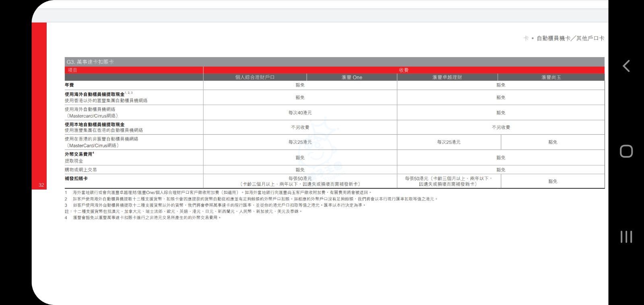Select the 個人綜合理財戶口 column heading

point(255,77)
